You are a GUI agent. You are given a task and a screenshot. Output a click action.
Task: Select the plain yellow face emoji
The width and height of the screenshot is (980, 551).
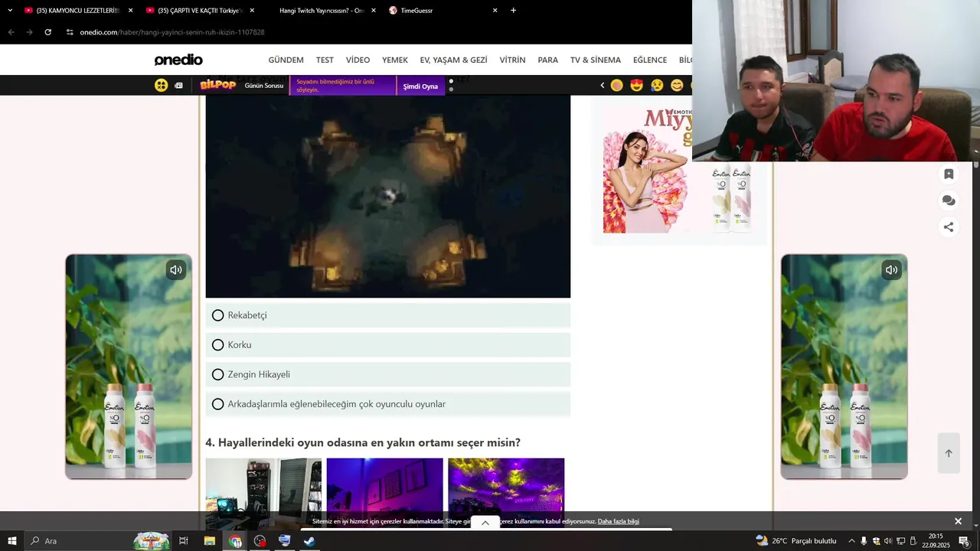[x=617, y=86]
